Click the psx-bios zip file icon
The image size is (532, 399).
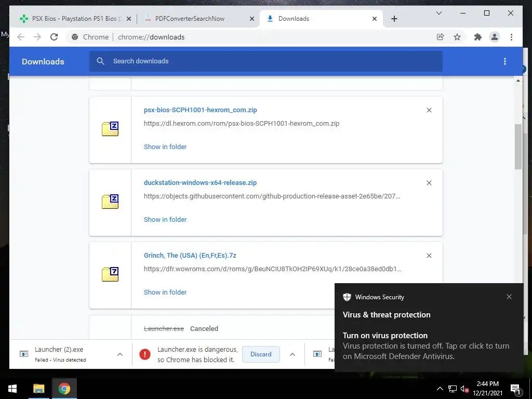pos(110,129)
